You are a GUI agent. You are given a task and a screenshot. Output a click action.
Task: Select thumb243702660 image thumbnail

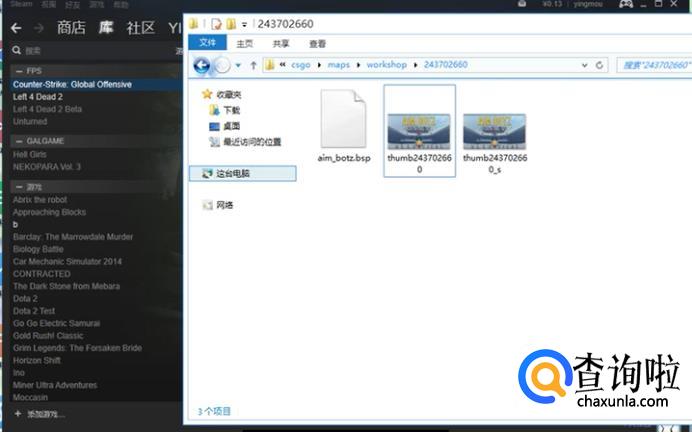coord(419,131)
